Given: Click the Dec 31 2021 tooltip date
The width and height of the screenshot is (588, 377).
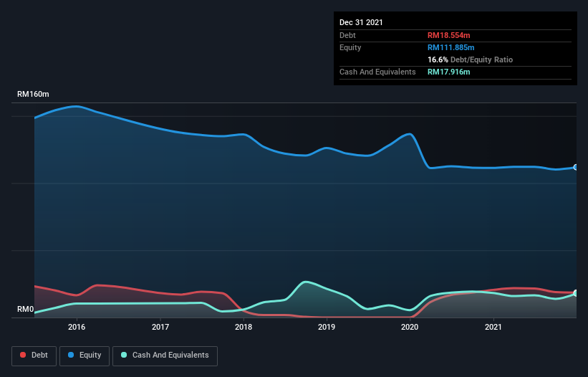Looking at the screenshot, I should [361, 22].
